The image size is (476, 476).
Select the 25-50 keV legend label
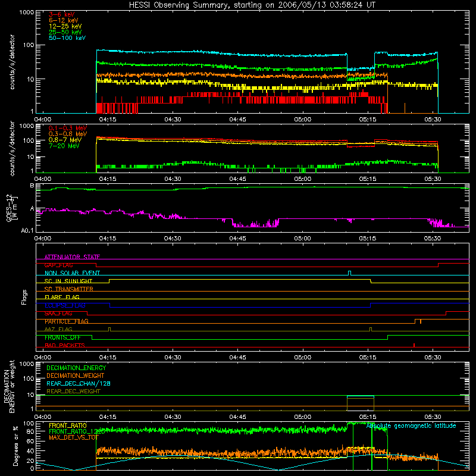tap(65, 32)
